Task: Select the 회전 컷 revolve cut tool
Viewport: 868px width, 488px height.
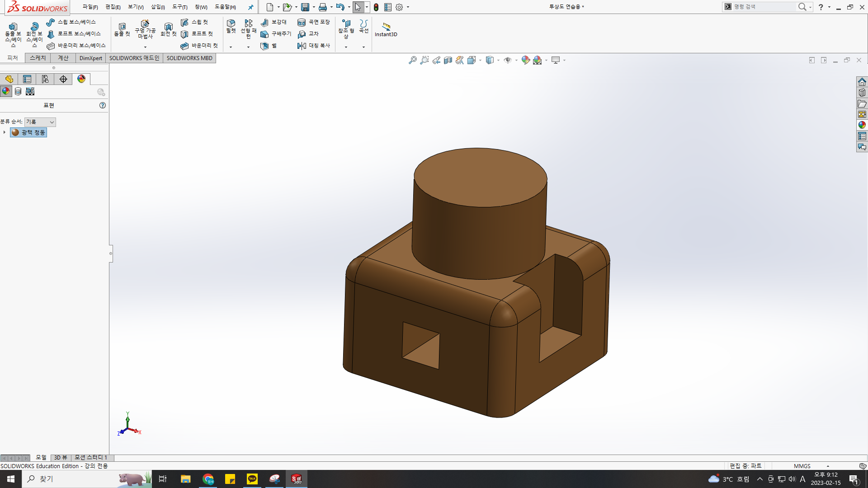Action: [169, 27]
